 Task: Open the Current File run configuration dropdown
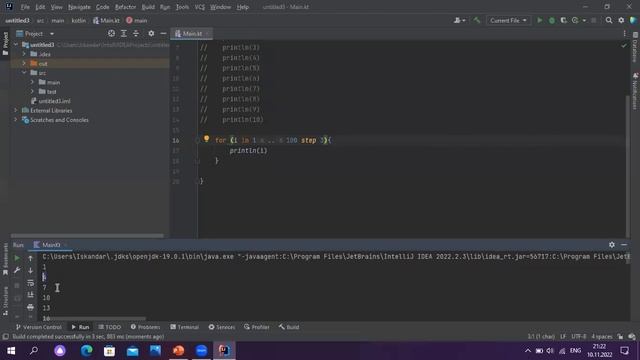click(508, 20)
